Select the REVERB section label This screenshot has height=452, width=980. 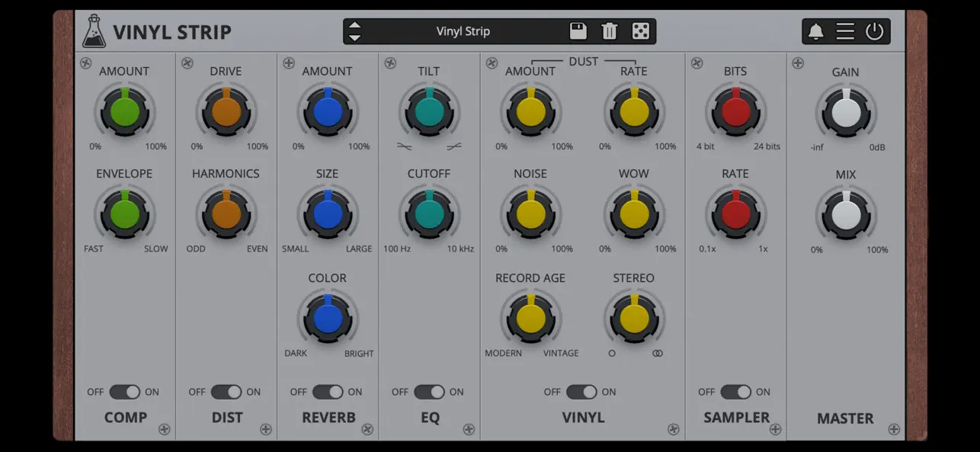click(x=327, y=417)
